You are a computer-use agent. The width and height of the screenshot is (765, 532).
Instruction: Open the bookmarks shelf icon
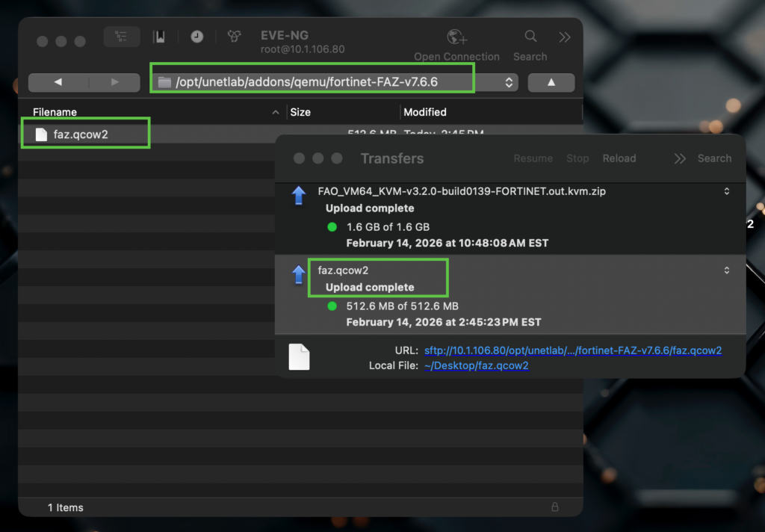[160, 36]
